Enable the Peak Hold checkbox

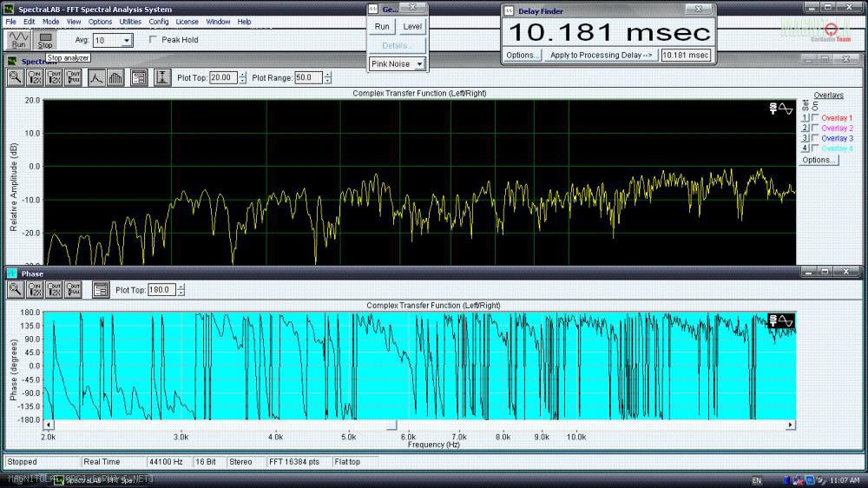pos(153,39)
